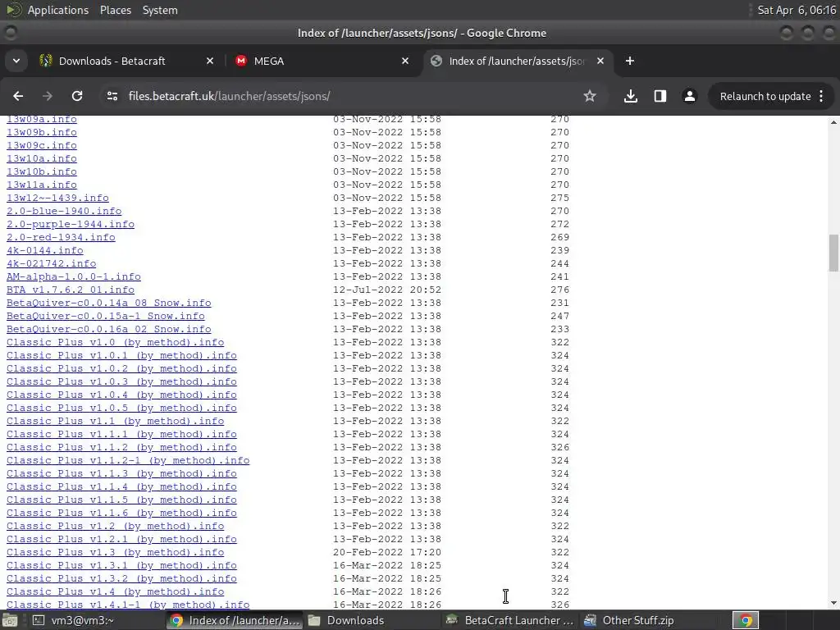Image resolution: width=840 pixels, height=630 pixels.
Task: Close the Index of /launcher/assets tab
Action: coord(600,61)
